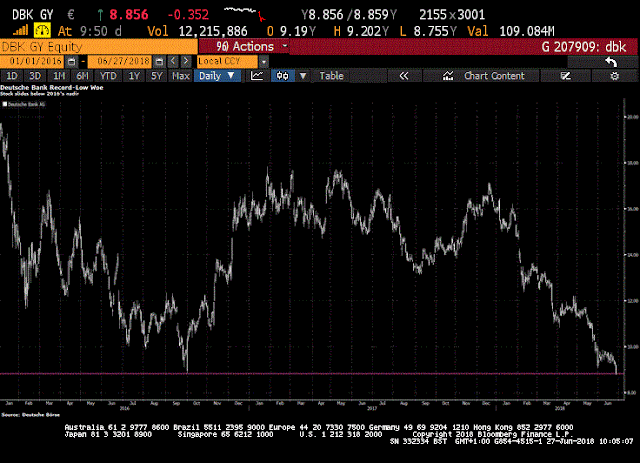Select the 1M range tab
This screenshot has width=640, height=463.
click(x=59, y=76)
